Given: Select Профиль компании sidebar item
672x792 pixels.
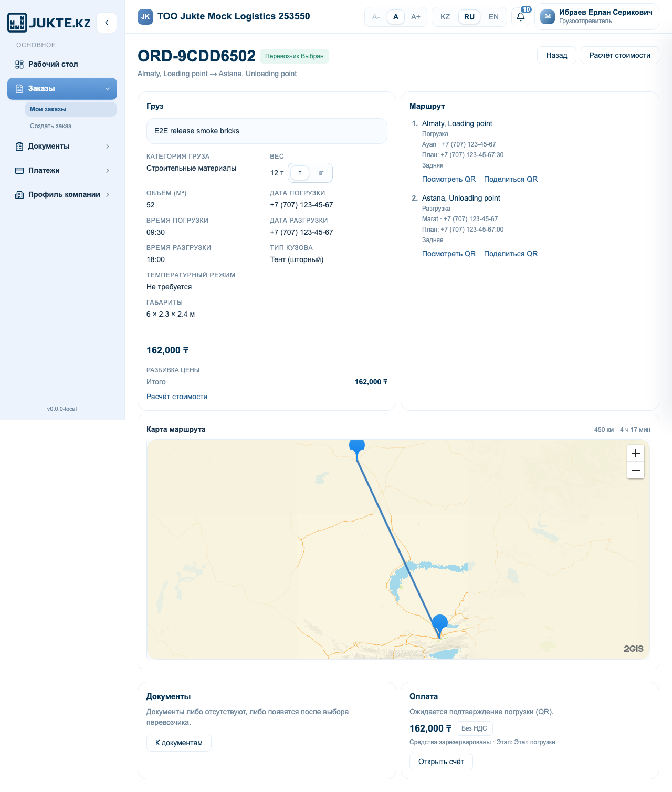Looking at the screenshot, I should click(x=62, y=195).
